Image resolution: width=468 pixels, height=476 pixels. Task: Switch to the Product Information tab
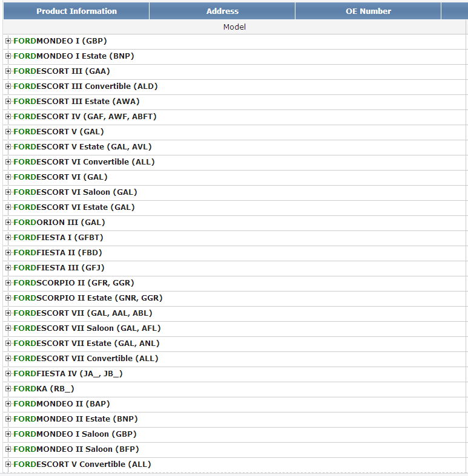76,11
